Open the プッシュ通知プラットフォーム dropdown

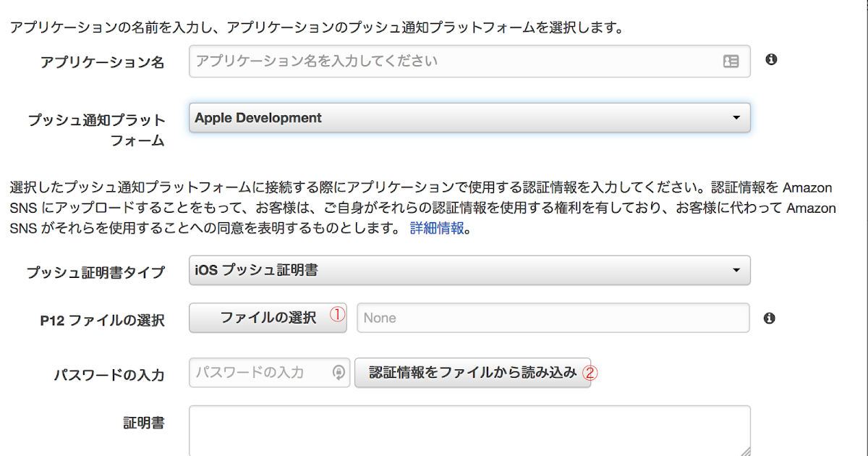point(470,117)
